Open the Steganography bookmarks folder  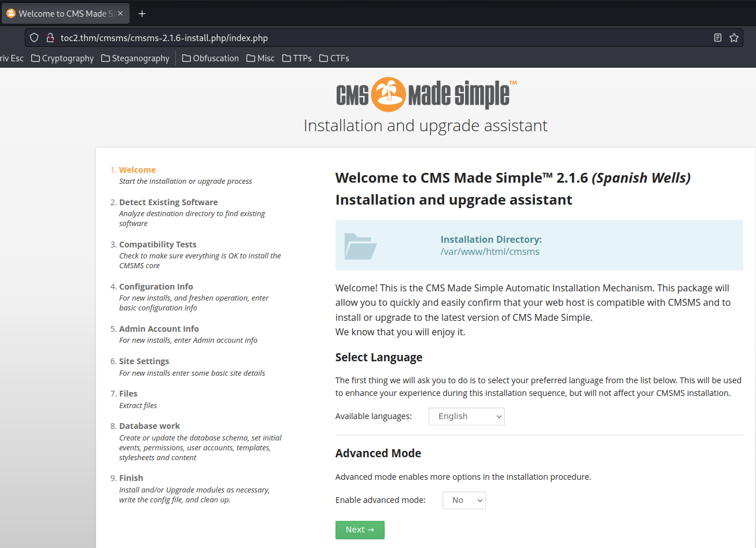[x=135, y=58]
